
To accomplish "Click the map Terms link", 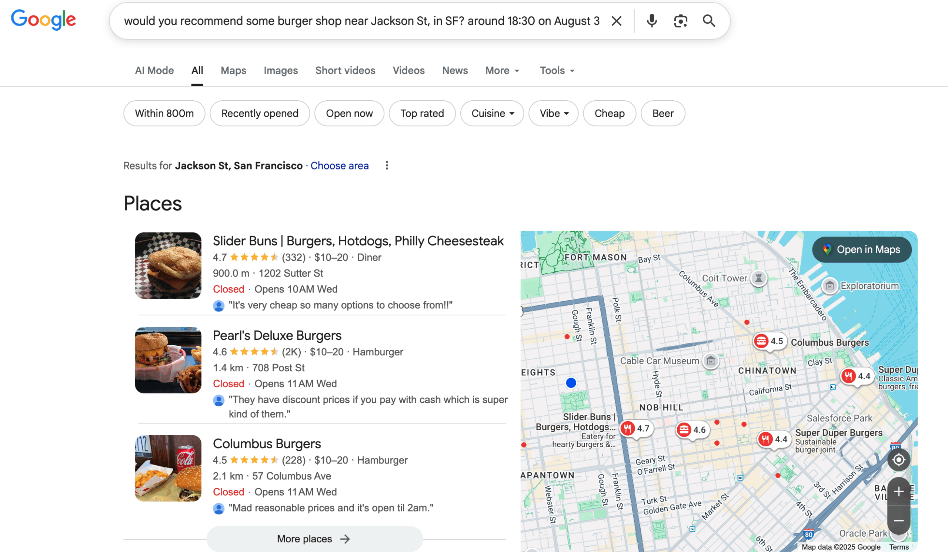I will pyautogui.click(x=898, y=547).
